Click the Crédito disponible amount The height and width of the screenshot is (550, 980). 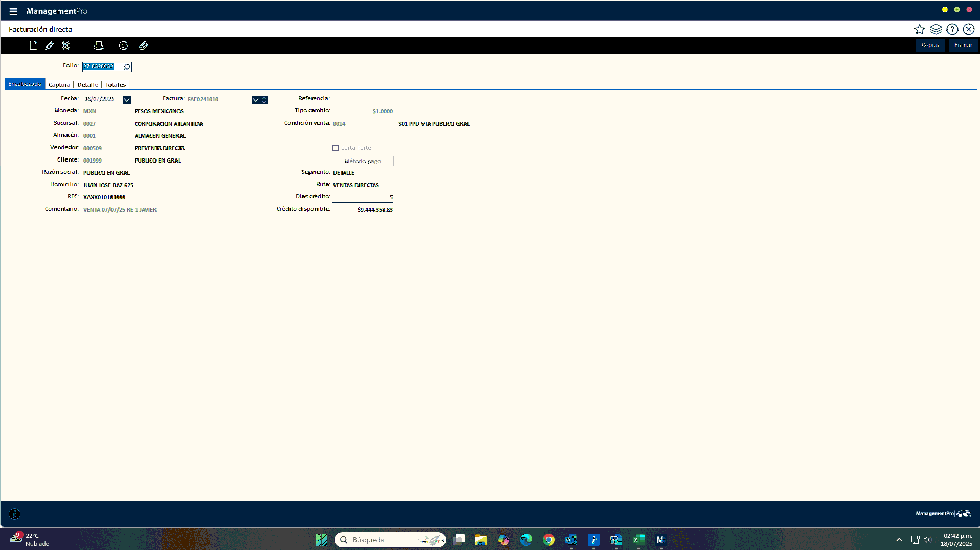[375, 210]
